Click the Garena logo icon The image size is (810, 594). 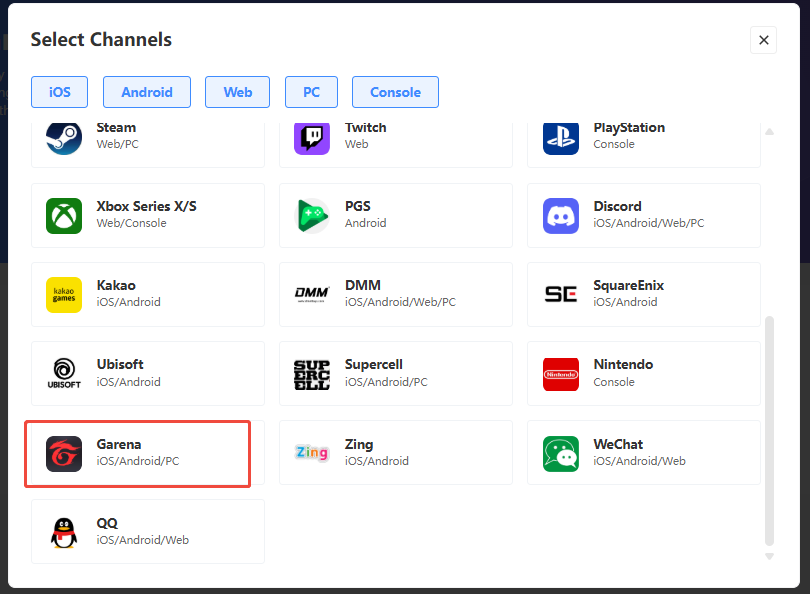click(64, 454)
